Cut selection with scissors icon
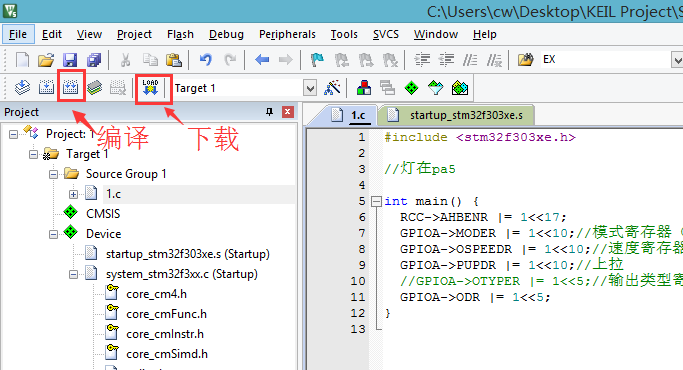683x370 pixels. click(125, 60)
